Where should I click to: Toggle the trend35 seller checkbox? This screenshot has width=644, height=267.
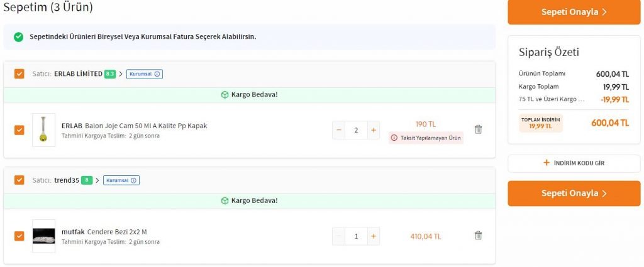click(x=19, y=180)
